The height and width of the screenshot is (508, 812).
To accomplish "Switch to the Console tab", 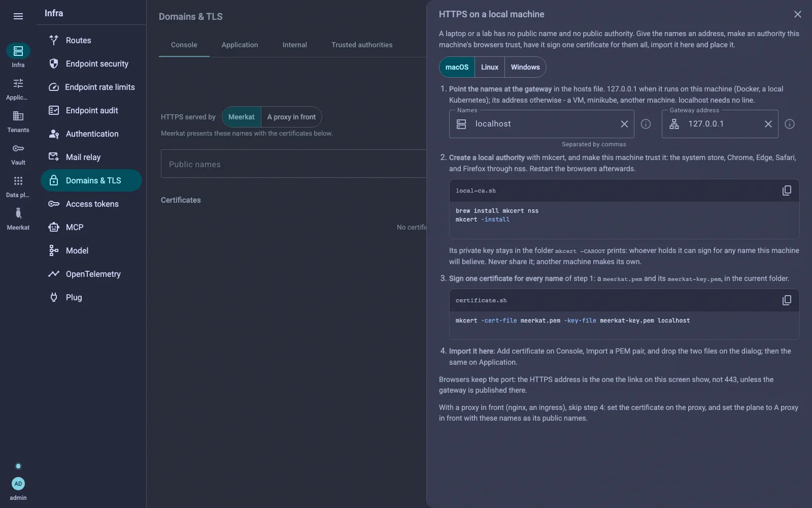I will pyautogui.click(x=184, y=45).
